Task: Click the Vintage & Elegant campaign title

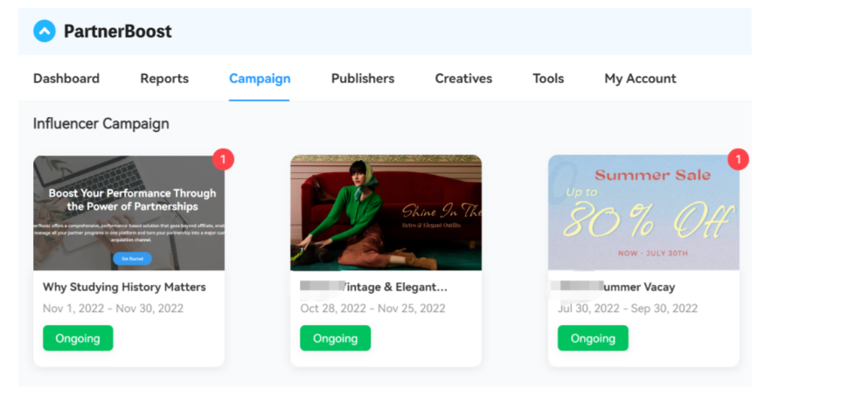Action: click(373, 287)
